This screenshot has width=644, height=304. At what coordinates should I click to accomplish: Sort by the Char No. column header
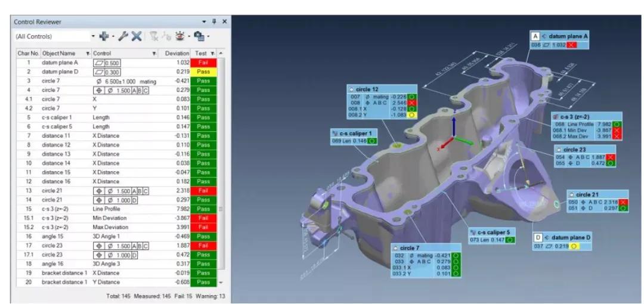(x=29, y=54)
